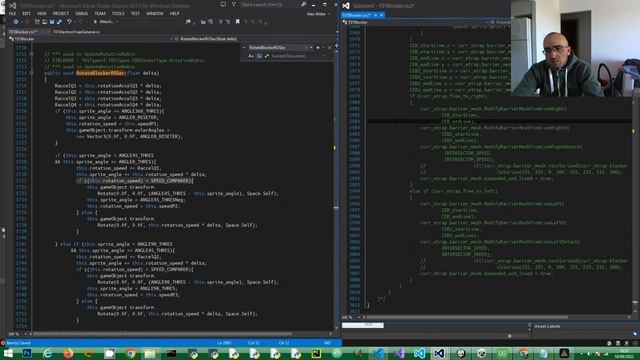Viewport: 640px width, 360px height.
Task: Click the Undo toolbar icon
Action: (x=69, y=22)
